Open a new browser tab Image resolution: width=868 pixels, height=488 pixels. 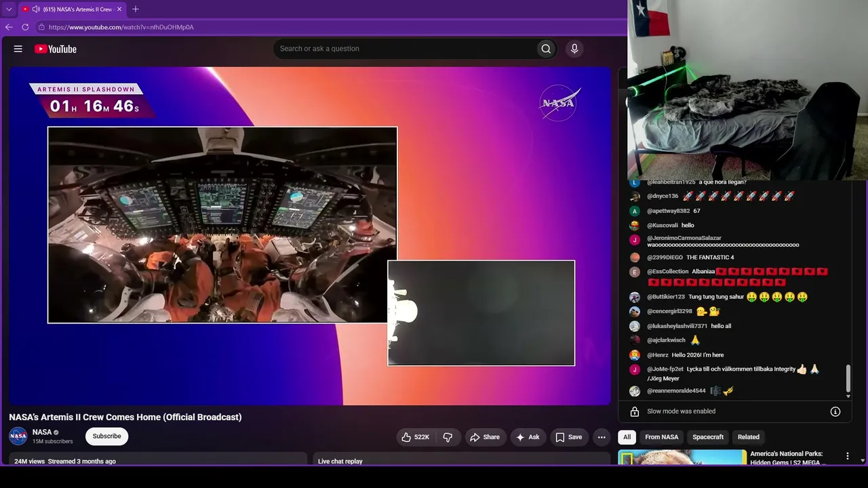pyautogui.click(x=136, y=9)
